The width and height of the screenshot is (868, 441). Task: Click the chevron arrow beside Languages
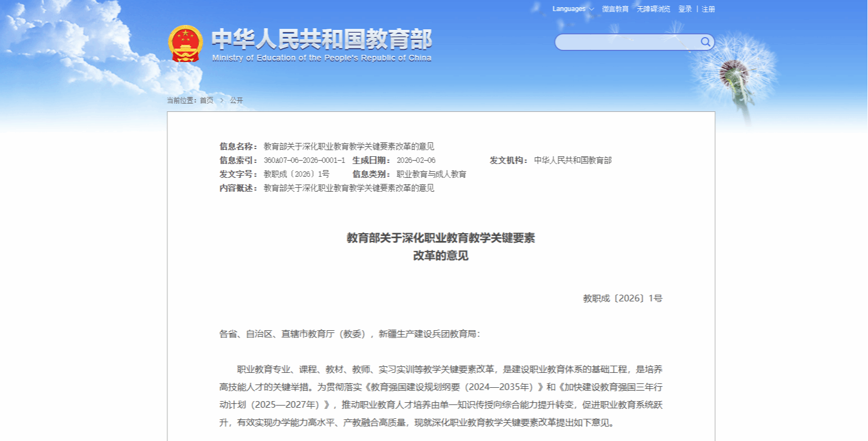tap(591, 9)
